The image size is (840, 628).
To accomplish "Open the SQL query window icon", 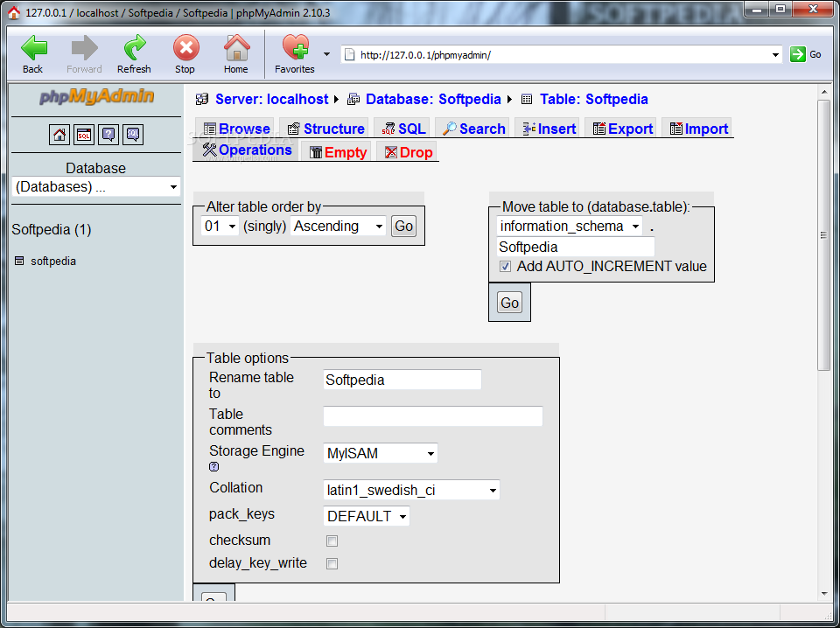I will point(84,135).
